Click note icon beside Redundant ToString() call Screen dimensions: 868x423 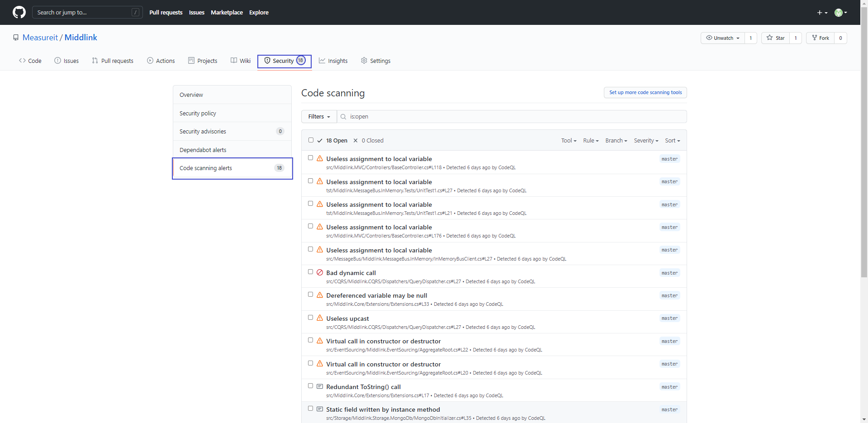tap(320, 386)
